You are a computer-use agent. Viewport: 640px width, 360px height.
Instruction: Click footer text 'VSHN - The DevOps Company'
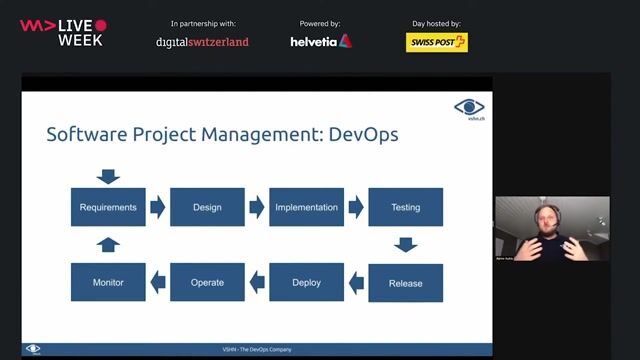coord(257,349)
